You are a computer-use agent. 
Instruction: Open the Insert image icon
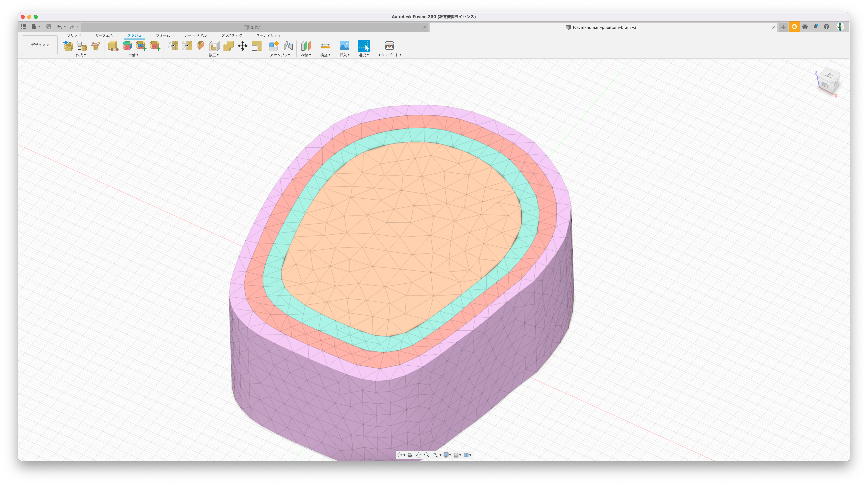point(344,46)
